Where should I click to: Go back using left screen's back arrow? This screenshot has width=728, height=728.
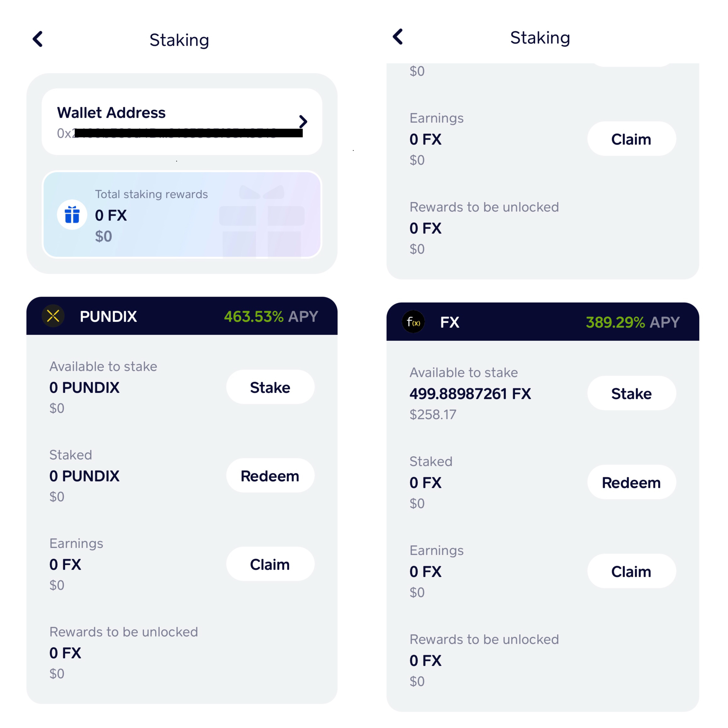click(38, 39)
